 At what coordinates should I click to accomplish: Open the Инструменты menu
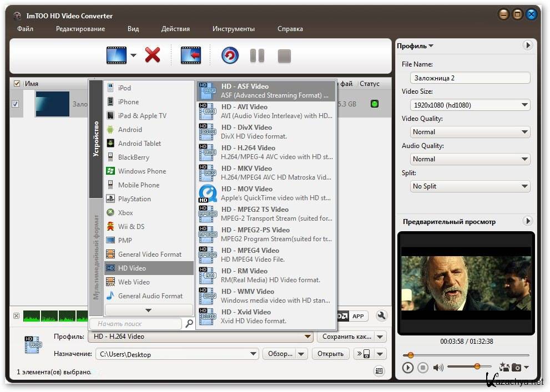233,29
